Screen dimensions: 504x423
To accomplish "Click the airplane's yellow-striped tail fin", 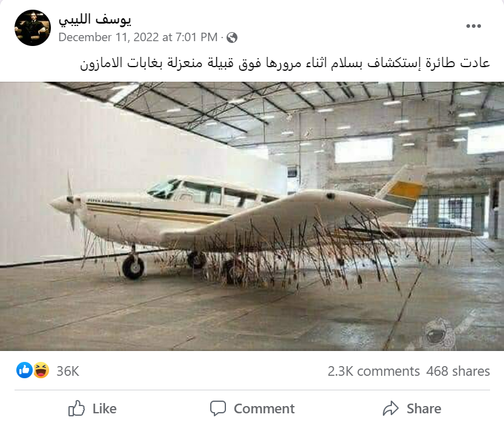I will pyautogui.click(x=402, y=187).
